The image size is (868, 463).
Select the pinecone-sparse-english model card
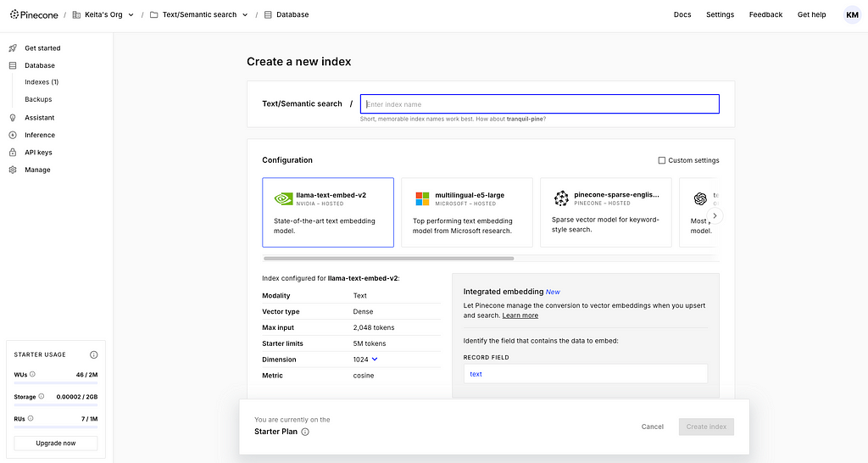pyautogui.click(x=606, y=213)
